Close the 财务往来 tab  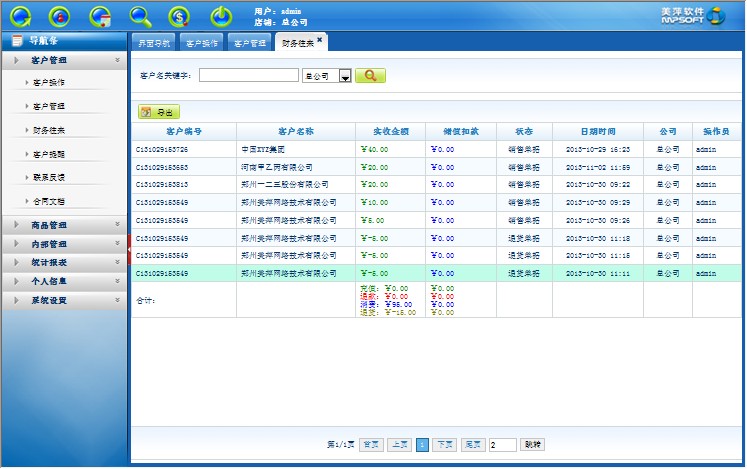[321, 40]
